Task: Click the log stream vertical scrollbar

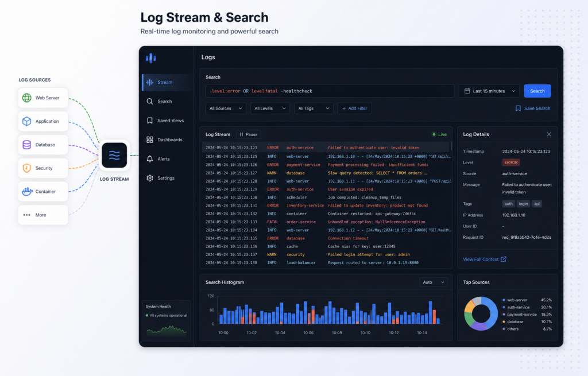Action: (x=451, y=146)
